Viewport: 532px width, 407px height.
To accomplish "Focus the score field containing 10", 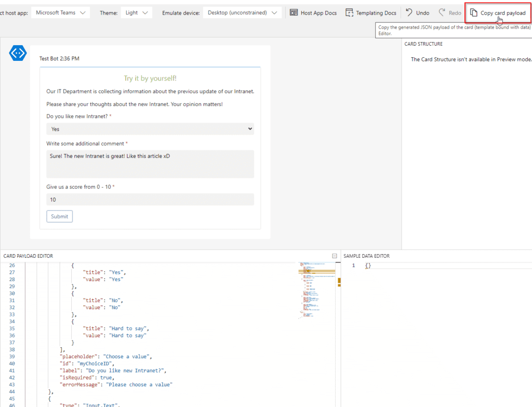I will 150,200.
